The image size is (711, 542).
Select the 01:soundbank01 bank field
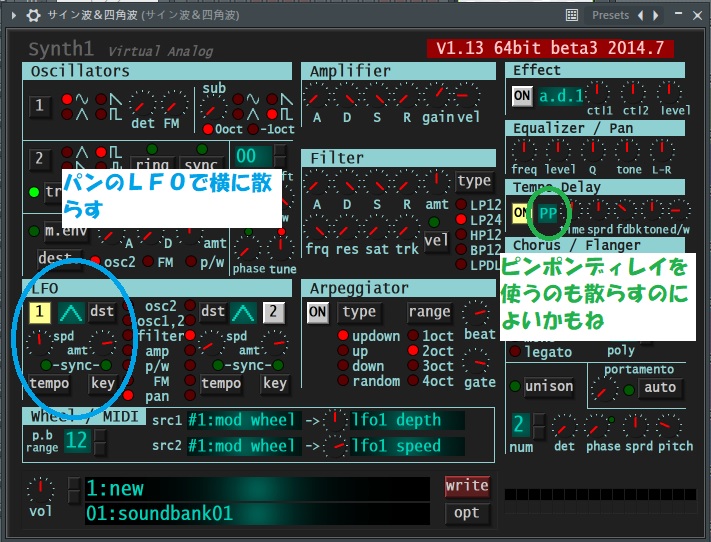click(x=258, y=514)
